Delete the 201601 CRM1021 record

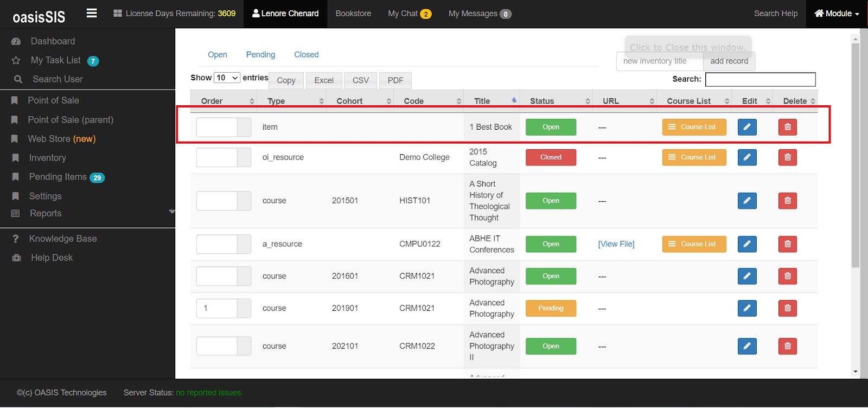pyautogui.click(x=788, y=276)
